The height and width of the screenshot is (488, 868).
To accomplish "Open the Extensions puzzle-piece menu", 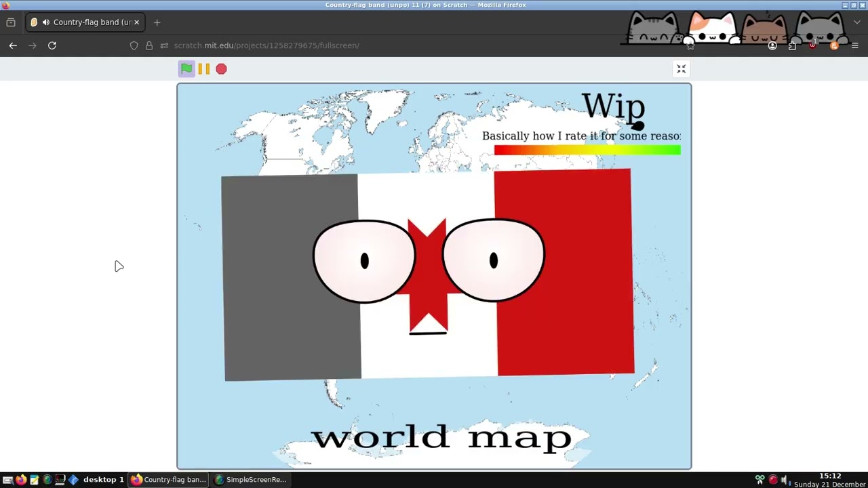I will click(x=792, y=45).
